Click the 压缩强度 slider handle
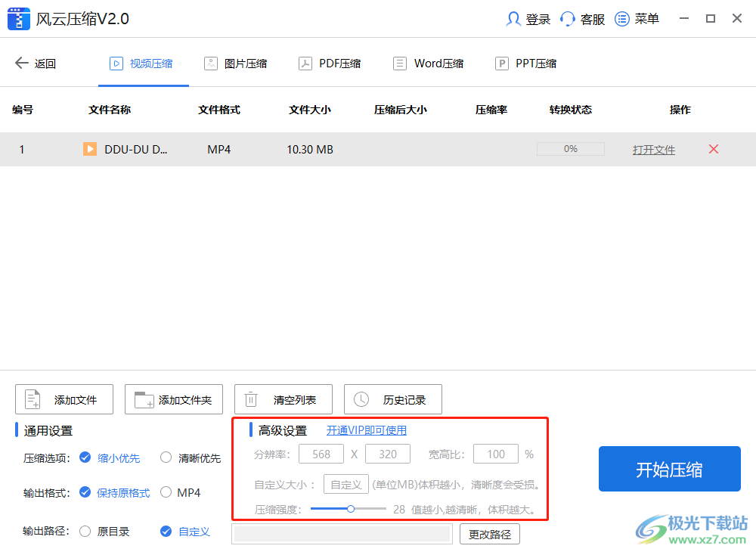The width and height of the screenshot is (756, 552). point(351,509)
